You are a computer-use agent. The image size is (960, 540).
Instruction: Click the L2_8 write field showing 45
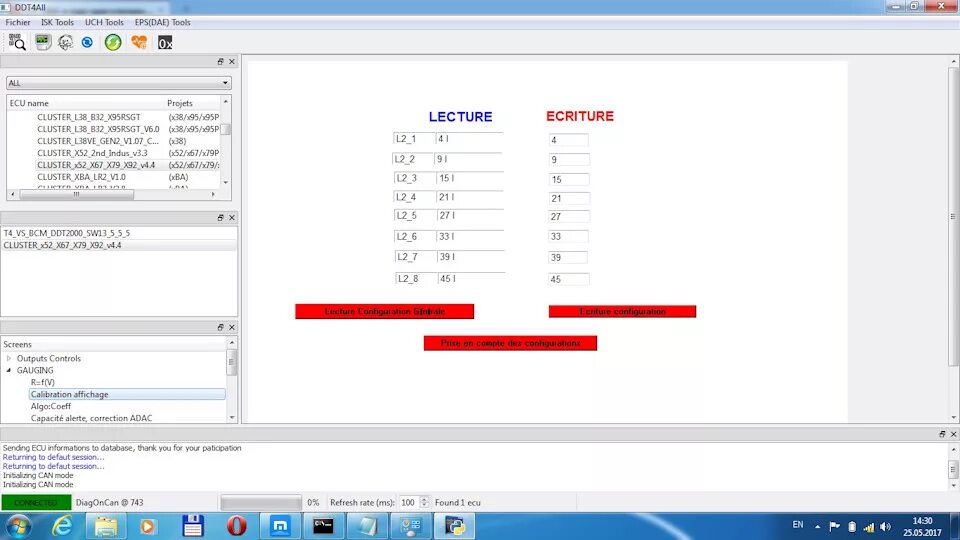pyautogui.click(x=569, y=279)
